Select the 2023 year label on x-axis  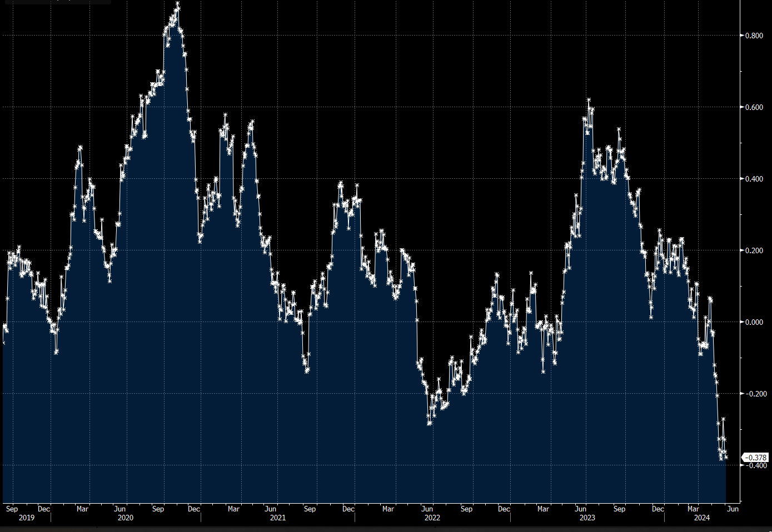(x=587, y=518)
